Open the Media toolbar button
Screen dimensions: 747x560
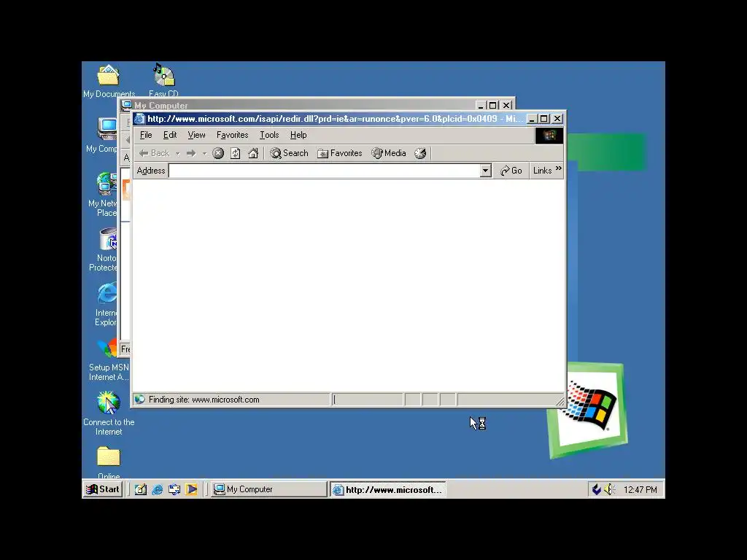click(x=389, y=153)
